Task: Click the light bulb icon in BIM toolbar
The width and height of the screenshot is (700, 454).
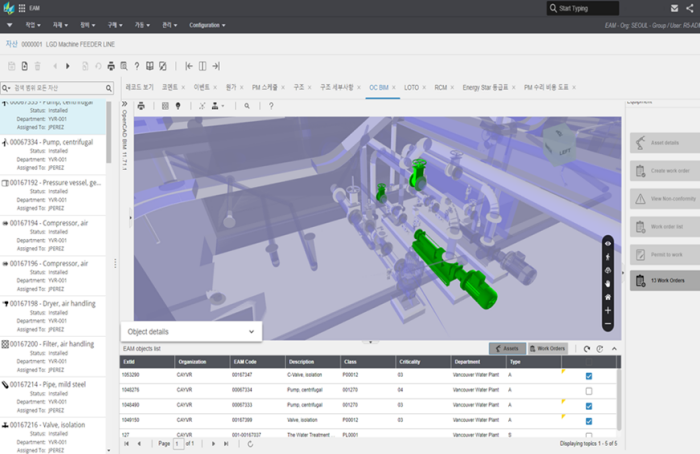Action: tap(178, 106)
